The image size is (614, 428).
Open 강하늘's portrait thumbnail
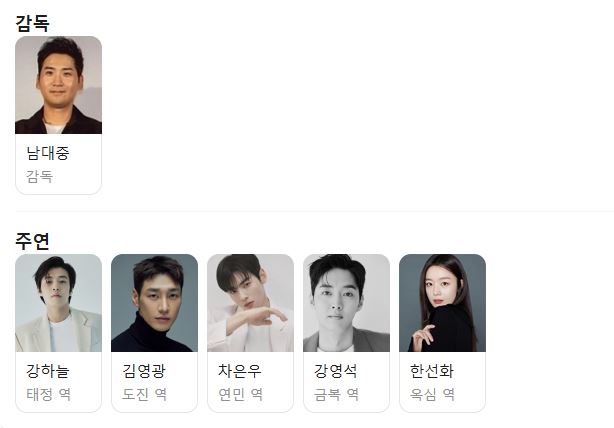click(58, 303)
